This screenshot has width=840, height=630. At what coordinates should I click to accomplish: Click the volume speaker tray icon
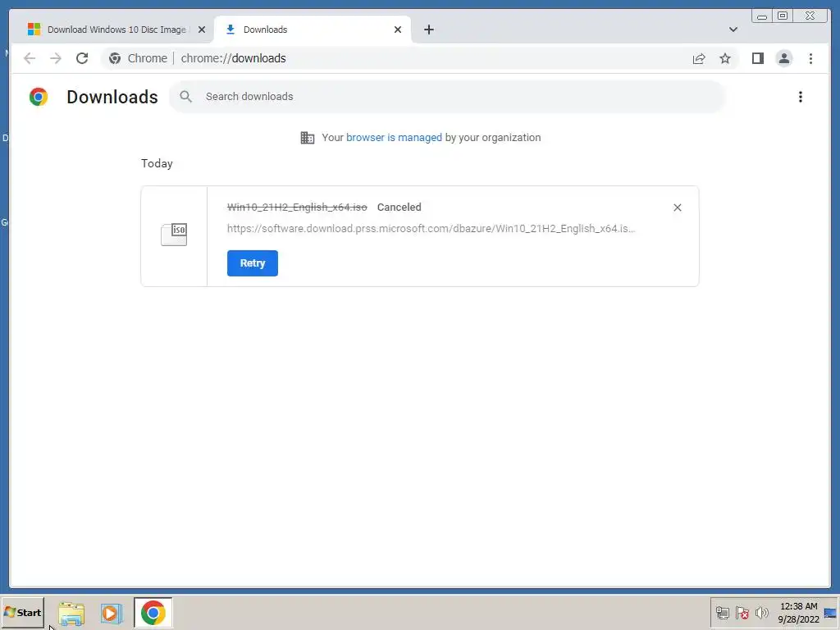[761, 613]
